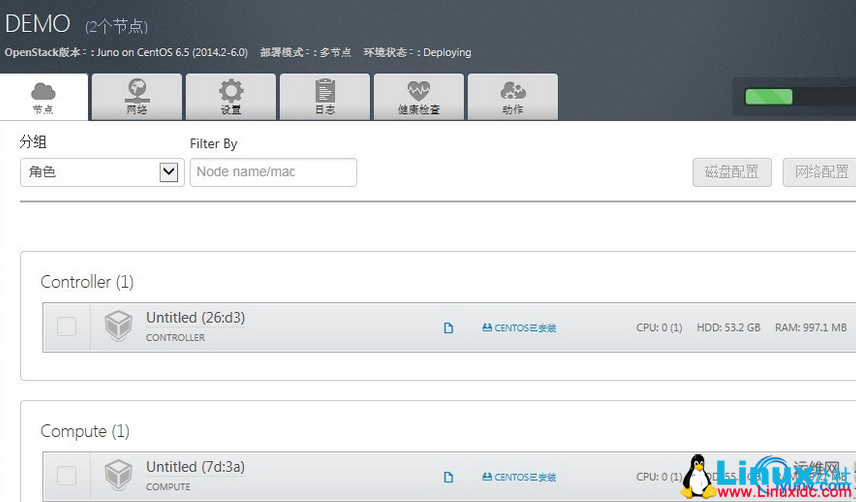
Task: Open logs icon for controller node 26:d3
Action: (x=448, y=328)
